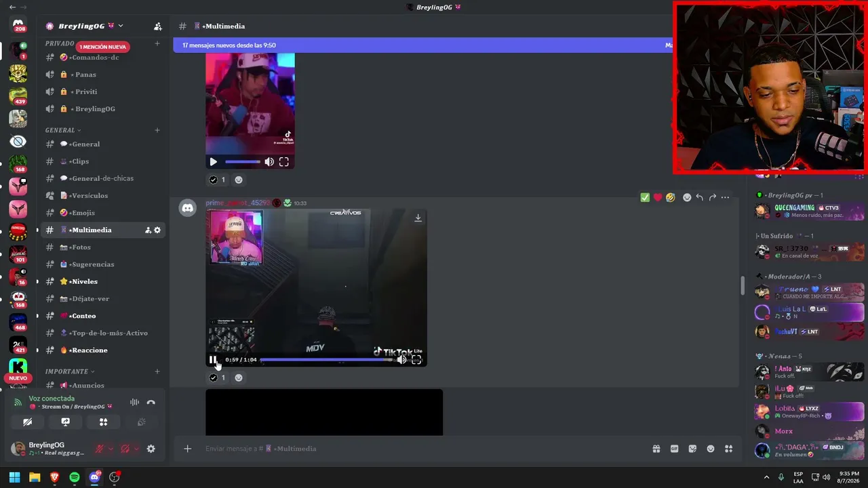Focus the message input for Multimedia
The height and width of the screenshot is (488, 868).
coord(420,449)
